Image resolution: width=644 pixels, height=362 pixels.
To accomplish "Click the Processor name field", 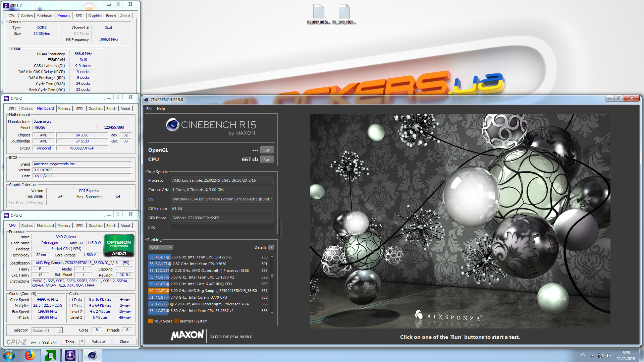I will pyautogui.click(x=222, y=180).
